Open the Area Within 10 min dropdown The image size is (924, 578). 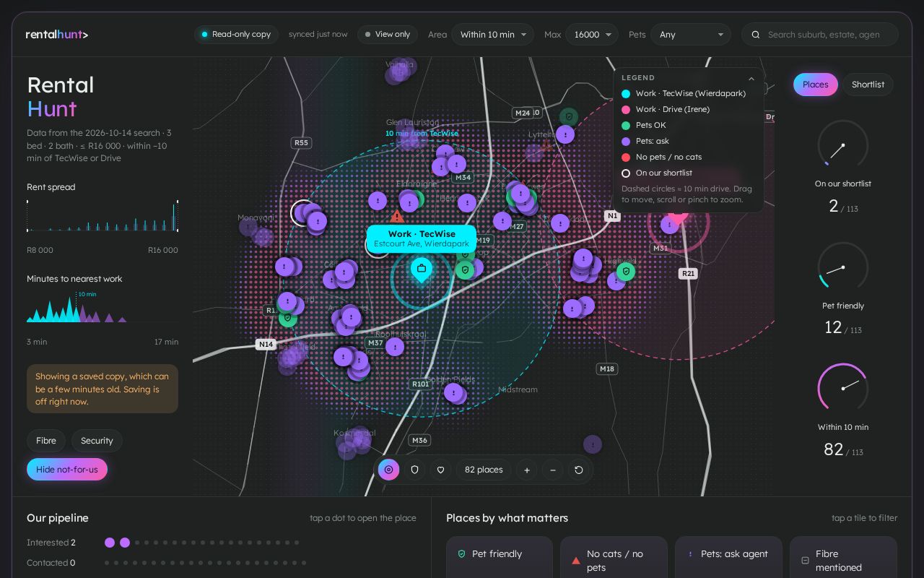492,35
